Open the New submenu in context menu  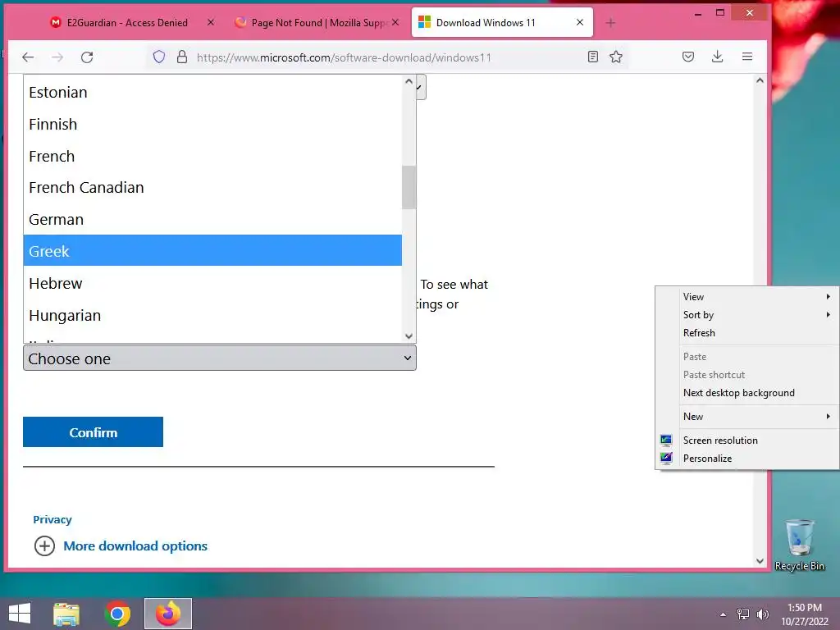click(x=747, y=416)
